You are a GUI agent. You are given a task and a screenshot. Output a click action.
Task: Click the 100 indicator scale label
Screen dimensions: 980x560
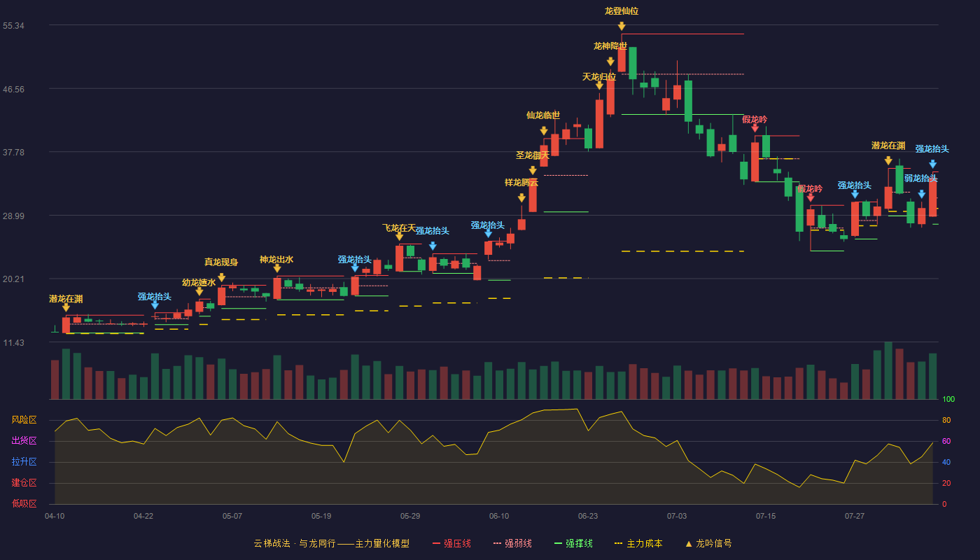coord(948,400)
